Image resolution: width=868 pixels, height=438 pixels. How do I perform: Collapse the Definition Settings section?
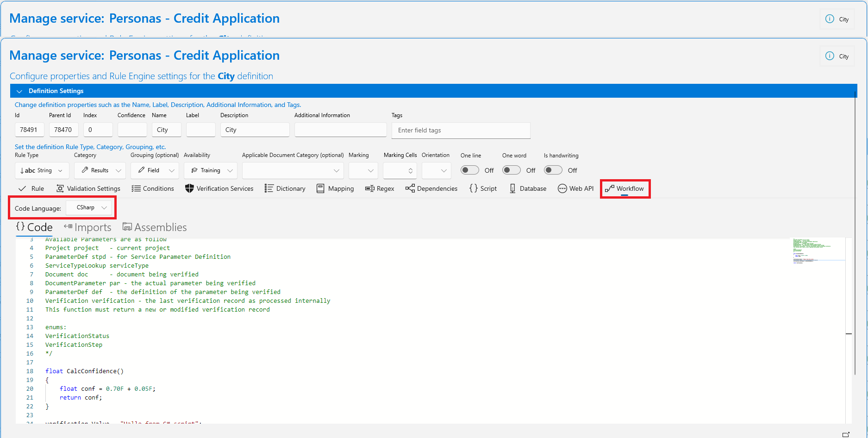click(19, 91)
